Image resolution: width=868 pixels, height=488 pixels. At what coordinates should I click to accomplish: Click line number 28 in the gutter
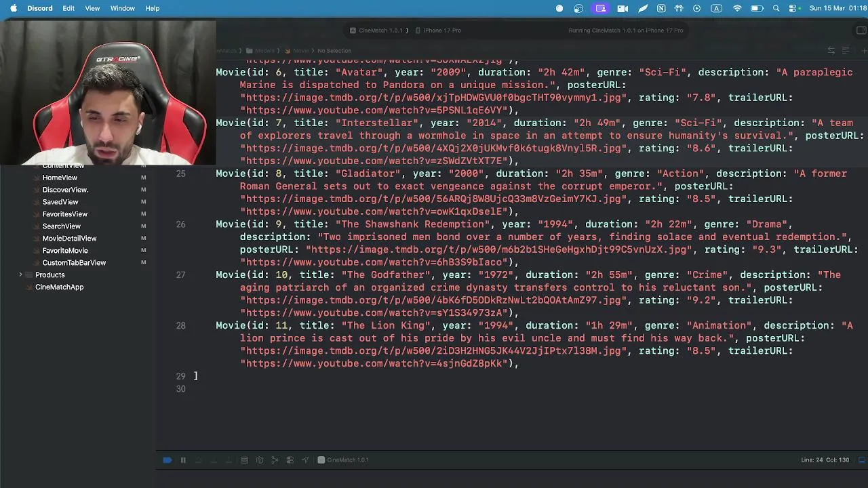[x=180, y=325]
